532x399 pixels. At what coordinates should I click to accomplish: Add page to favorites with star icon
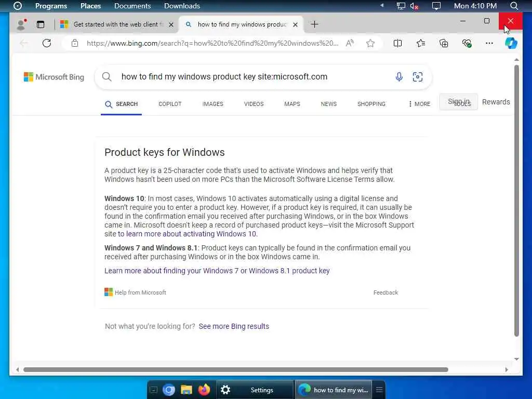[x=370, y=43]
